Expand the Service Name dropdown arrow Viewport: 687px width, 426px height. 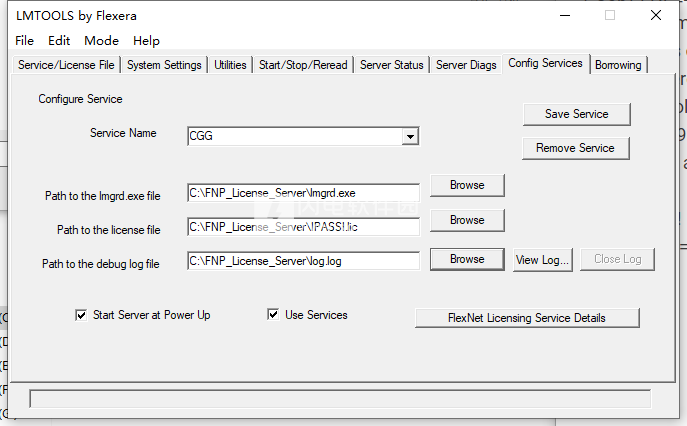(x=410, y=136)
